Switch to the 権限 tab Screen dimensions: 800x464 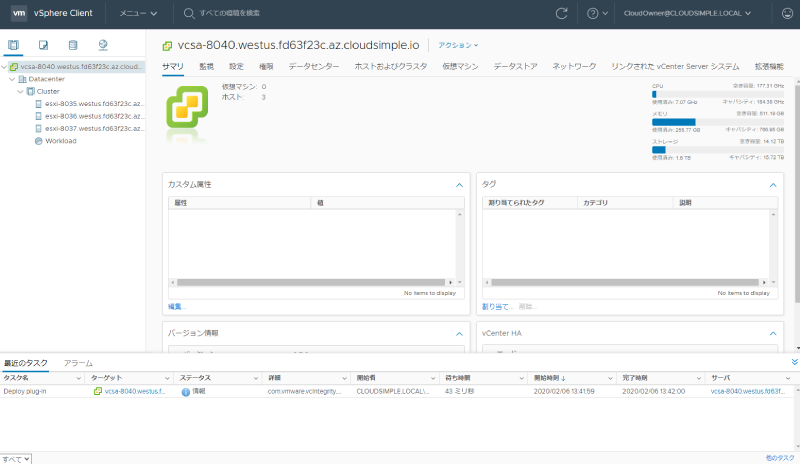coord(266,66)
